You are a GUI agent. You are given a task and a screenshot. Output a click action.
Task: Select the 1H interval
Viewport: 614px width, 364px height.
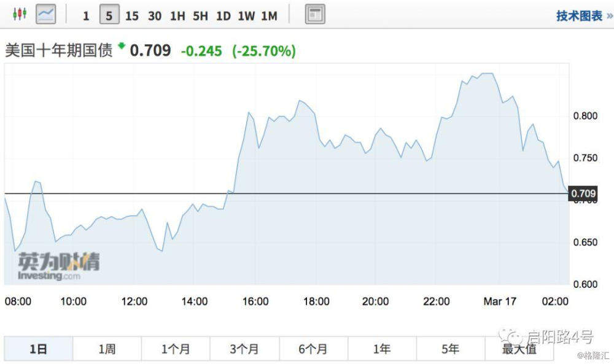click(177, 16)
